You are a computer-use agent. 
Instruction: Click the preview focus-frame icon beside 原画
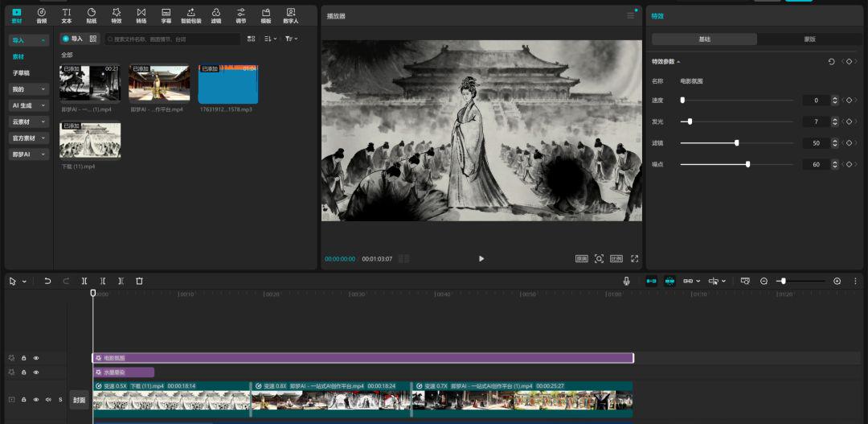point(599,259)
